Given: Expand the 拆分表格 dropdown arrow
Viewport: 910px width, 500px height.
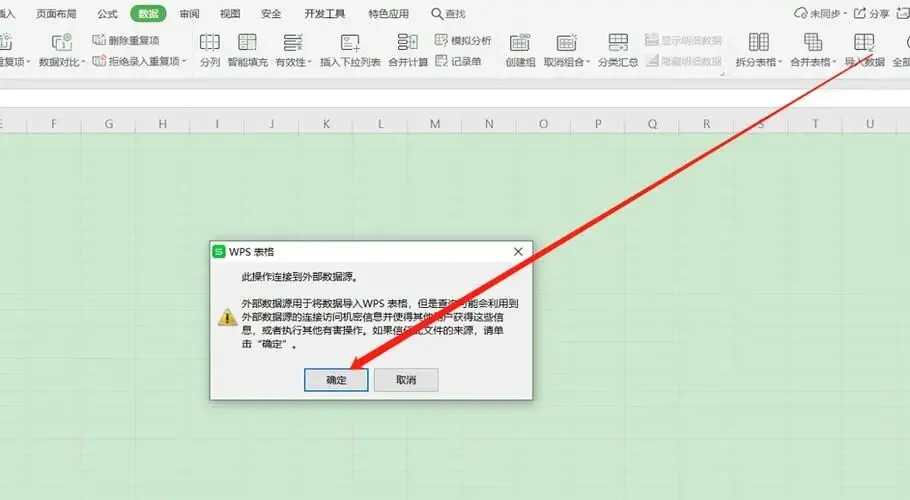Looking at the screenshot, I should (780, 62).
